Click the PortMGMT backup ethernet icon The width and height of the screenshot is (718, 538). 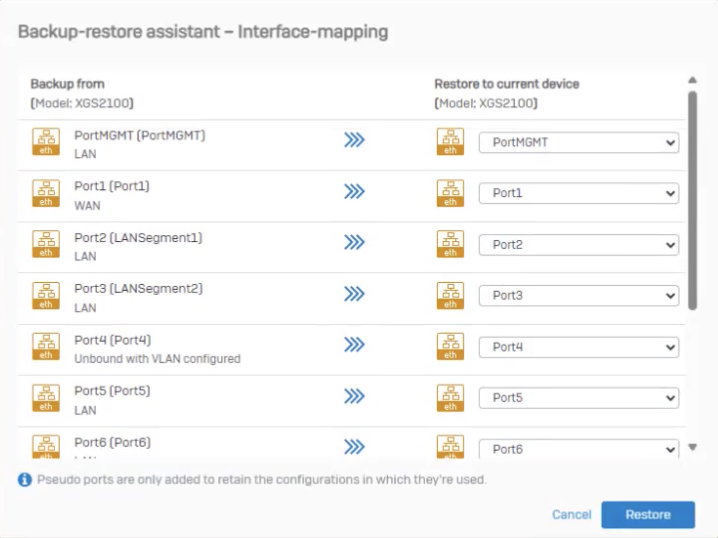[x=46, y=143]
